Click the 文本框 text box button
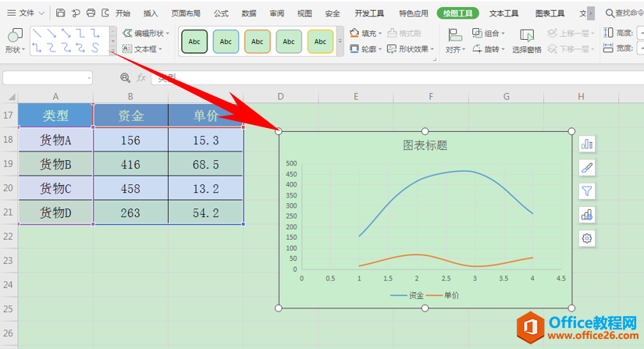The width and height of the screenshot is (644, 349). 142,49
